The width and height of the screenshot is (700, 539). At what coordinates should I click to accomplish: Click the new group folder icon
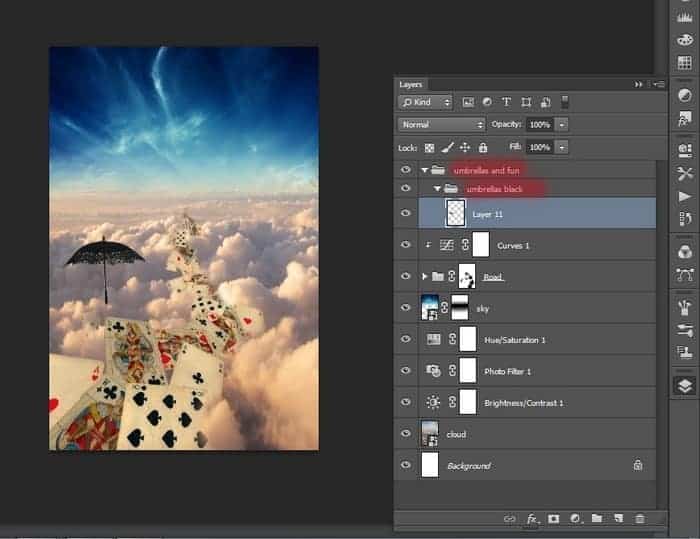[x=597, y=519]
